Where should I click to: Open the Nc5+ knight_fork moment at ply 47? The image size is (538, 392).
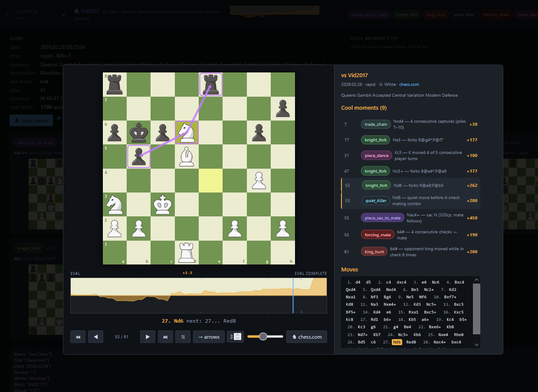tap(410, 171)
